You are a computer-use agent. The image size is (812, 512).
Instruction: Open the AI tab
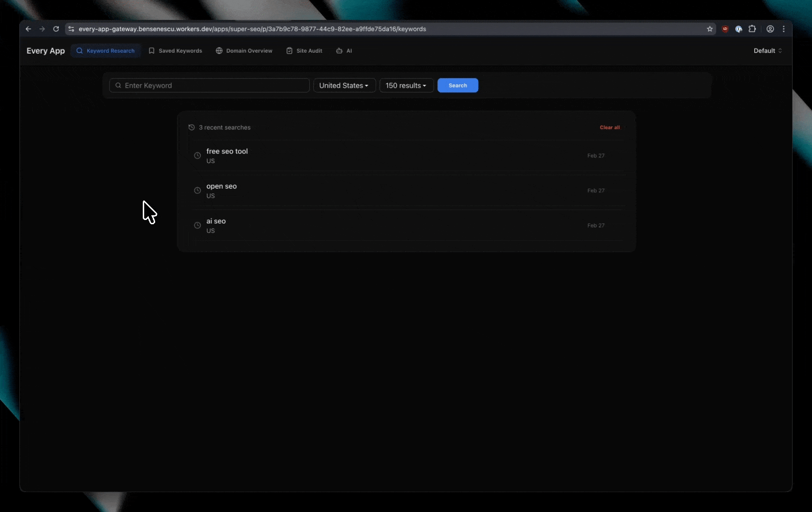pyautogui.click(x=344, y=51)
